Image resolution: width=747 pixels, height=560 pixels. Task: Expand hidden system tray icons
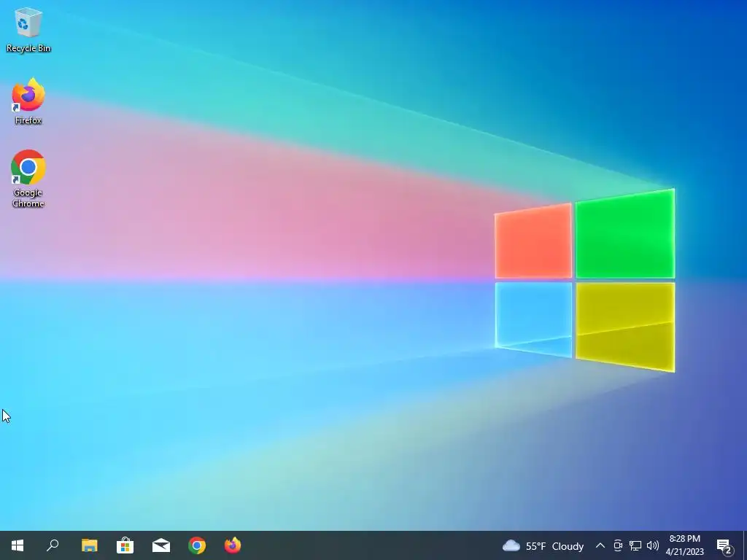tap(600, 545)
